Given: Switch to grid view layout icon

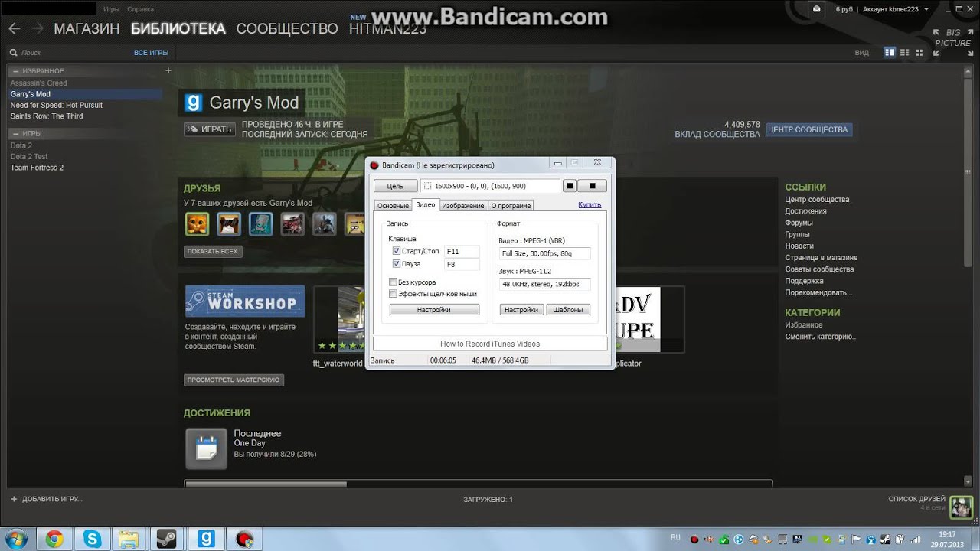Looking at the screenshot, I should 919,52.
